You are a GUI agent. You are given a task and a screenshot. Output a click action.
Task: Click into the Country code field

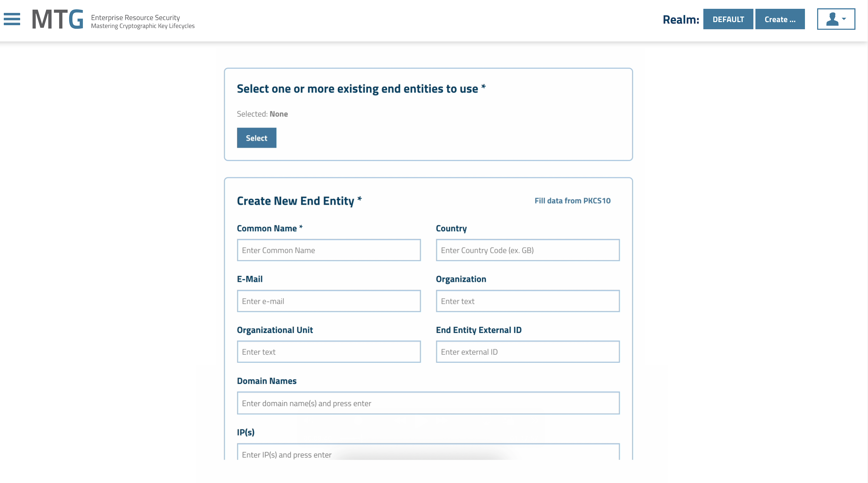point(527,250)
